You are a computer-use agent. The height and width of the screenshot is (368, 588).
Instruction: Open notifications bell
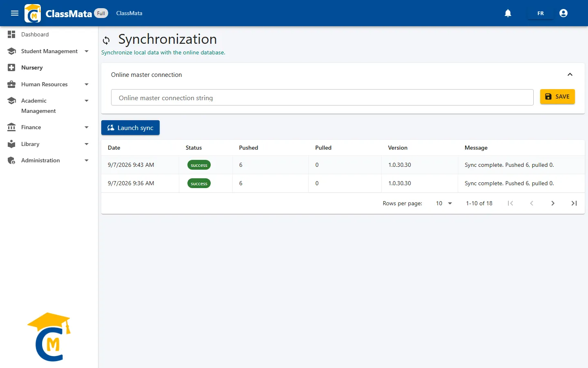pyautogui.click(x=508, y=13)
